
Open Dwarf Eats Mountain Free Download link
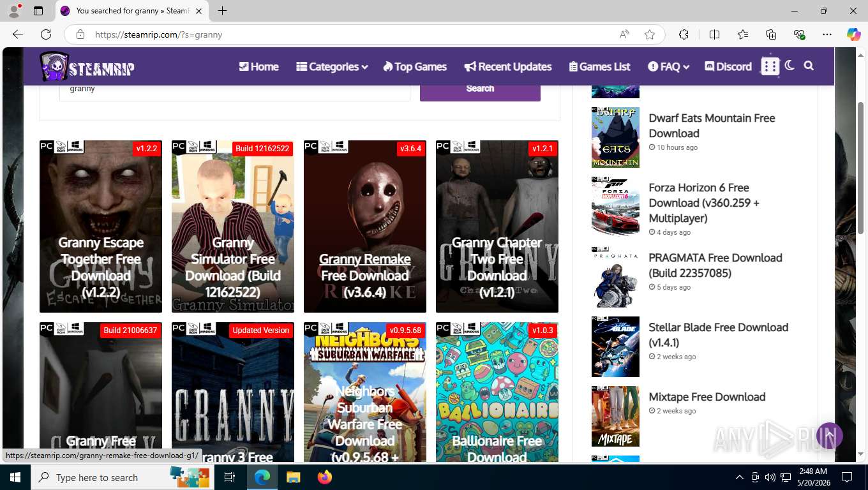tap(712, 126)
